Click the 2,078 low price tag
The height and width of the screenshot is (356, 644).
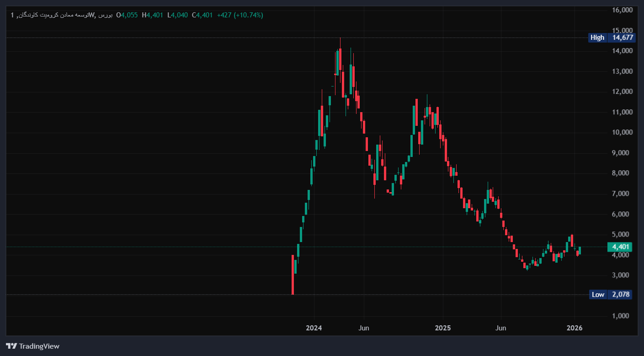(x=620, y=295)
